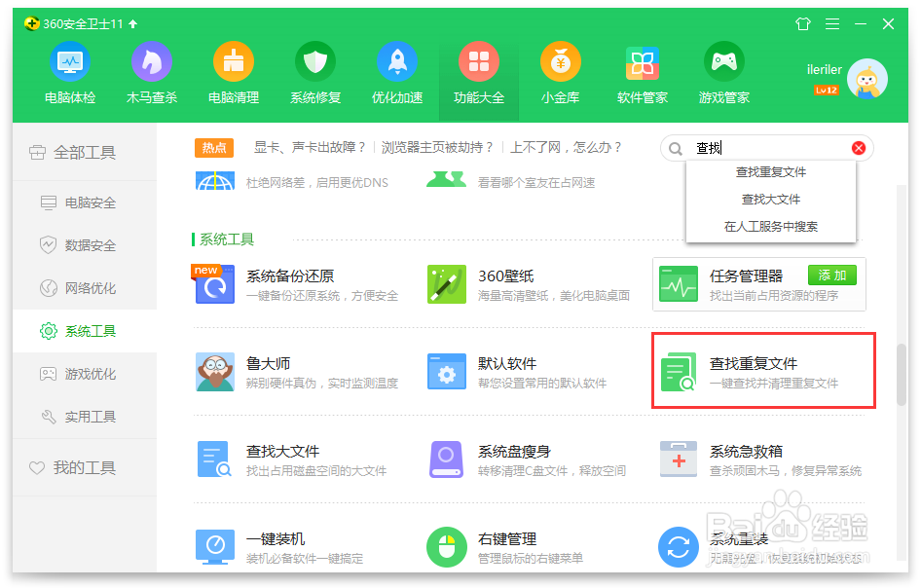Click 查找大文件 tool title text

pos(282,451)
